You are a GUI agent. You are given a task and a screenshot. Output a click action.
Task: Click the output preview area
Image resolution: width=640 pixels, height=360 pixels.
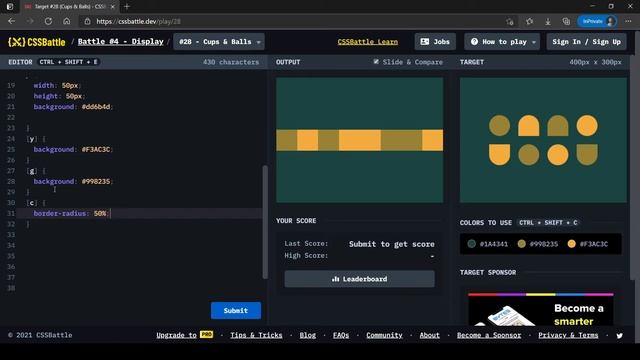click(x=360, y=140)
